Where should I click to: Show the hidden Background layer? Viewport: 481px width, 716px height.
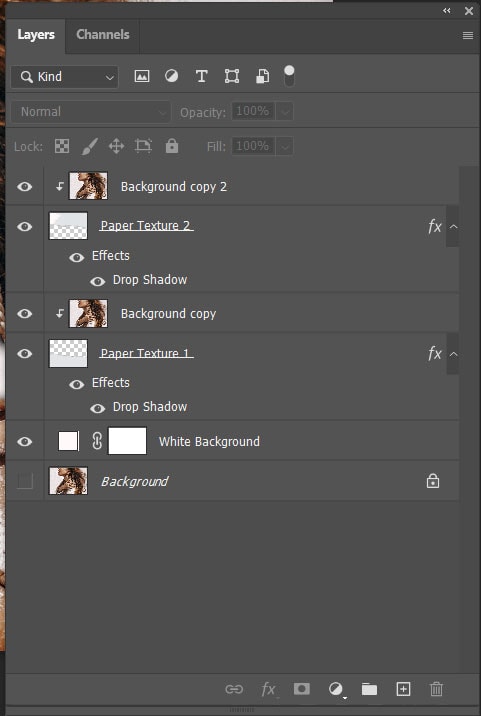click(x=25, y=481)
